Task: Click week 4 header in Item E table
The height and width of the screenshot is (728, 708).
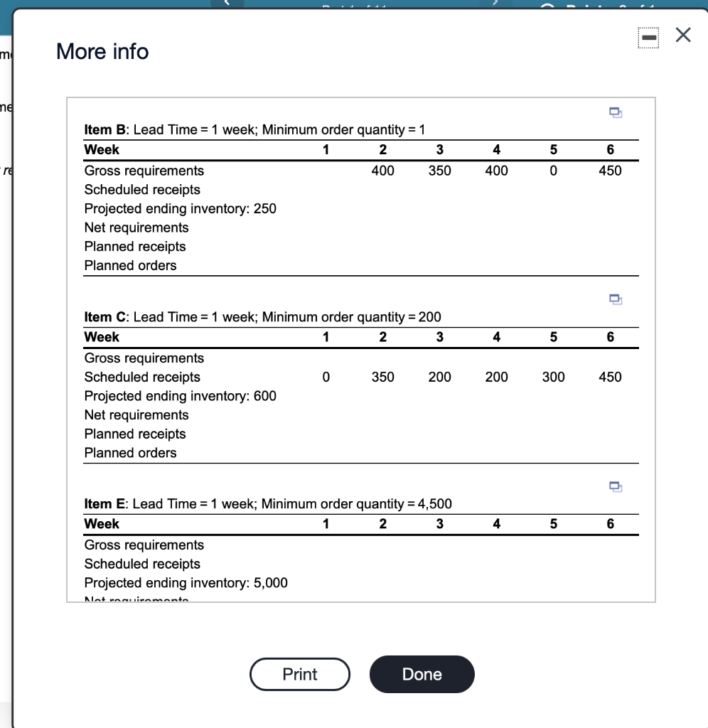Action: pyautogui.click(x=496, y=524)
